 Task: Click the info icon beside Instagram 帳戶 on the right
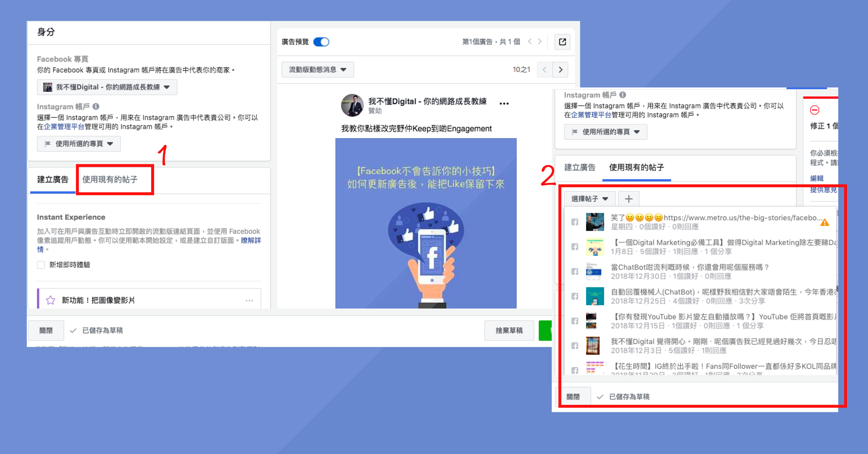(623, 95)
